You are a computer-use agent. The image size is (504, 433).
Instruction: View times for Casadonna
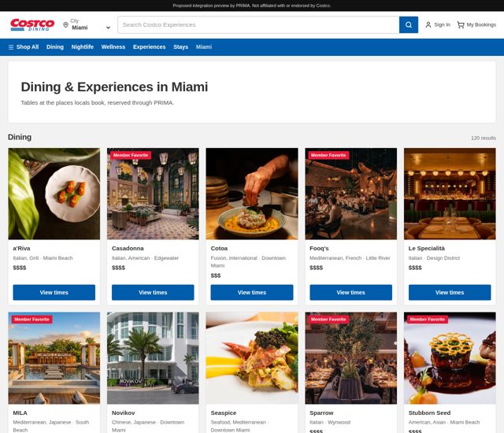coord(153,292)
